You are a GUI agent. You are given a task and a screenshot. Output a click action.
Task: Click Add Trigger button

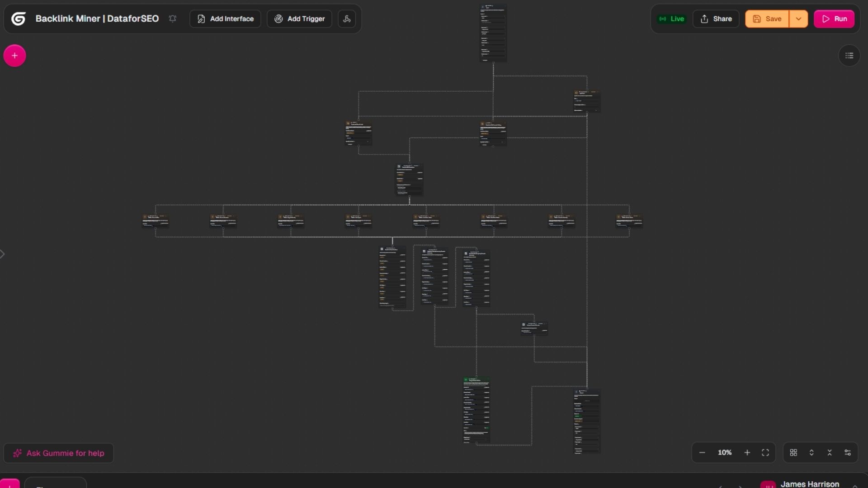coord(299,19)
